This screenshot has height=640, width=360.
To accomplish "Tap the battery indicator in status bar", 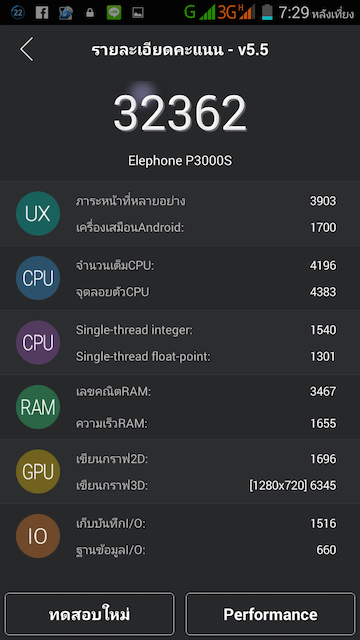I will (267, 12).
